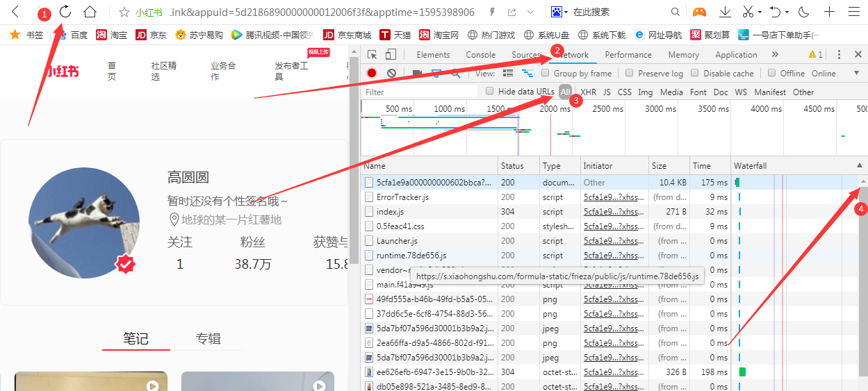Enable Hide data URLs checkbox
This screenshot has width=868, height=391.
click(x=490, y=91)
